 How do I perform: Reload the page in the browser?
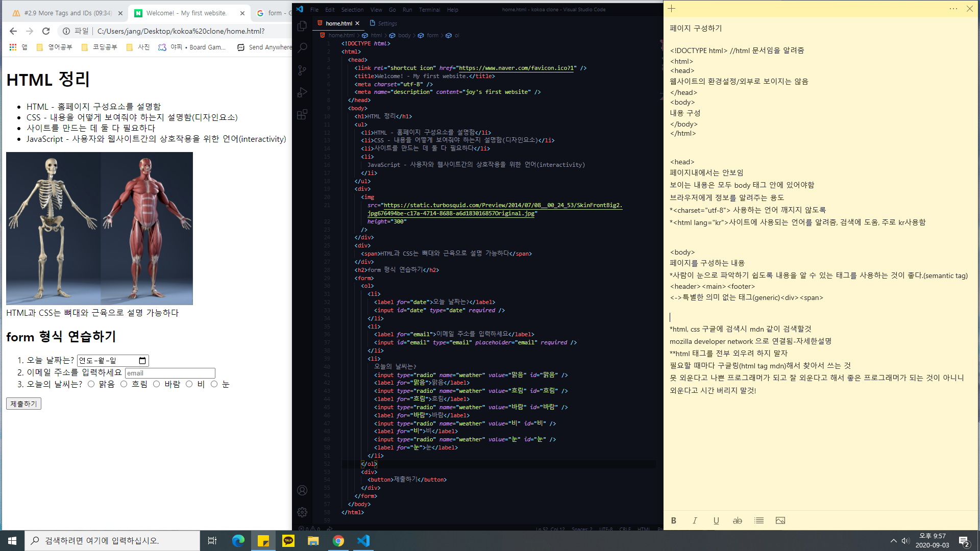(46, 31)
